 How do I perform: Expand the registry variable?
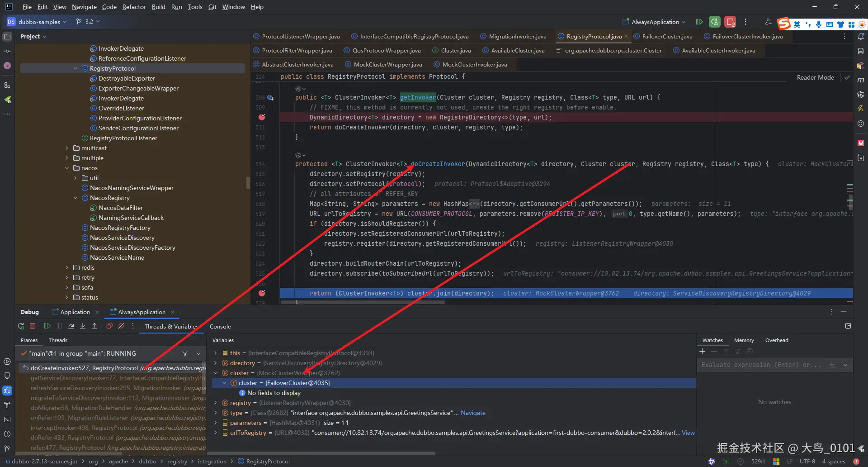[x=216, y=403]
